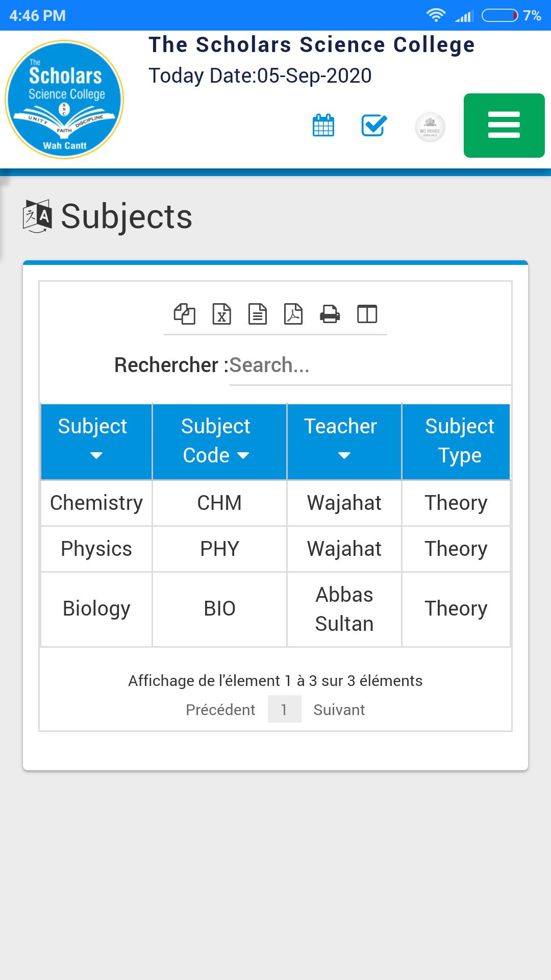Export table as PDF
The image size is (551, 980).
tap(293, 314)
